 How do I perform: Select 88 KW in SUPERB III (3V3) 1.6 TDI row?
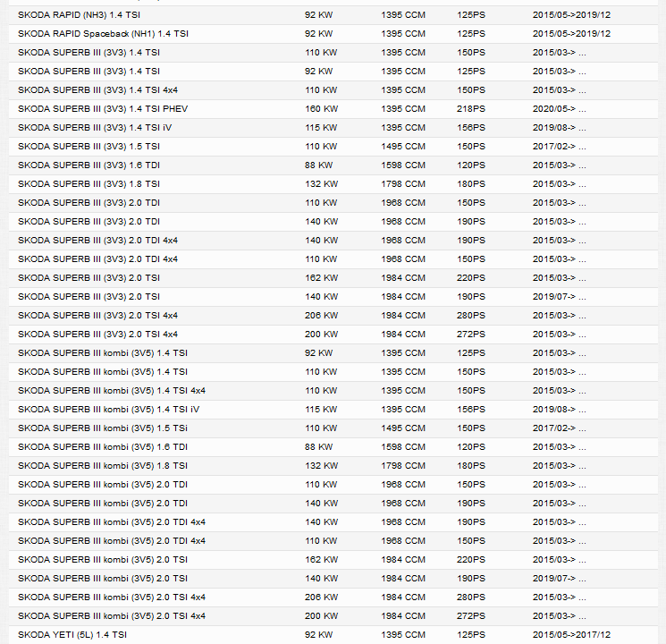tap(318, 165)
